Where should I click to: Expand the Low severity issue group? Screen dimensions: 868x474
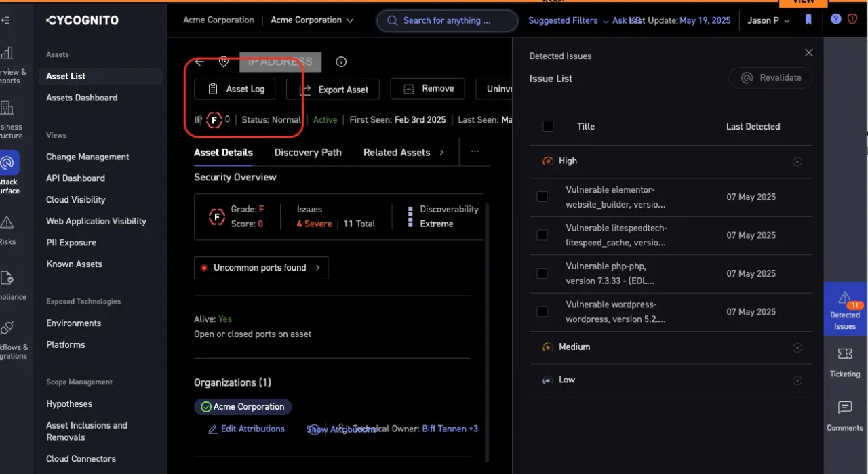797,380
